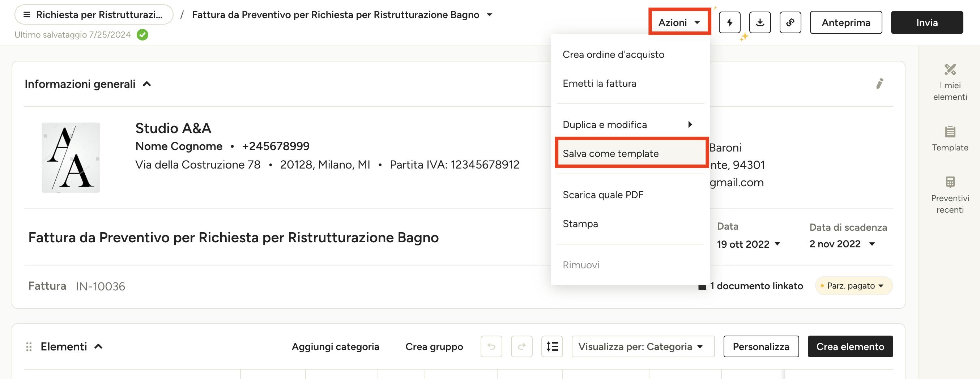Click the phone number +245678999
The height and width of the screenshot is (379, 980).
pyautogui.click(x=276, y=146)
